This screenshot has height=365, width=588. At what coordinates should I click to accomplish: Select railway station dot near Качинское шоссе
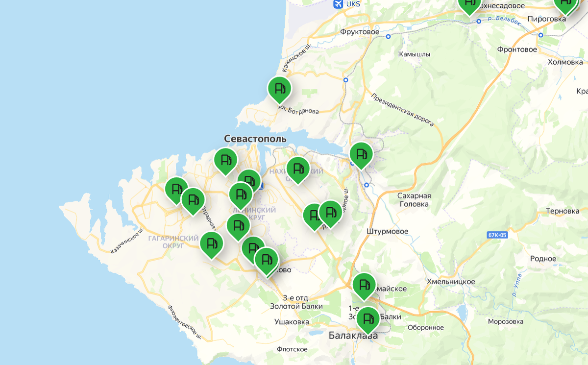345,79
